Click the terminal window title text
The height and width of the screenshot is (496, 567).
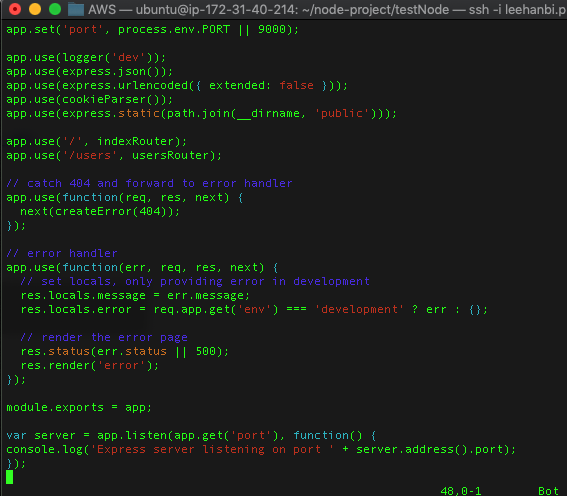327,9
